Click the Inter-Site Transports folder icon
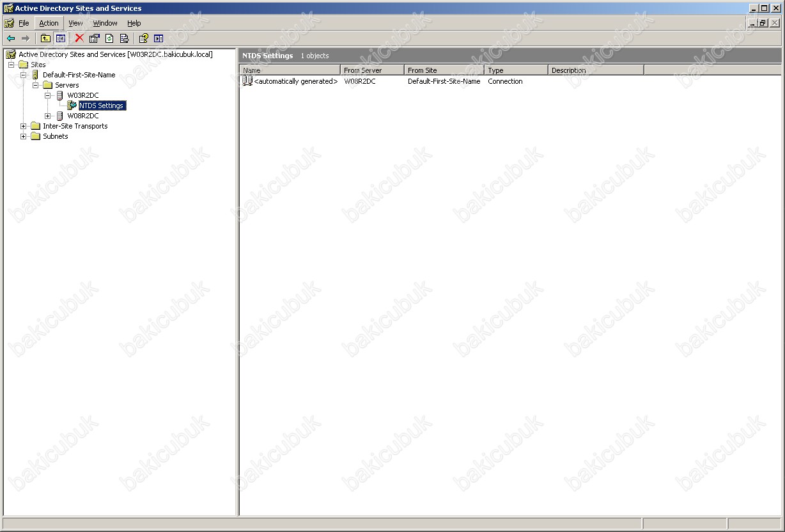This screenshot has width=785, height=532. 36,126
